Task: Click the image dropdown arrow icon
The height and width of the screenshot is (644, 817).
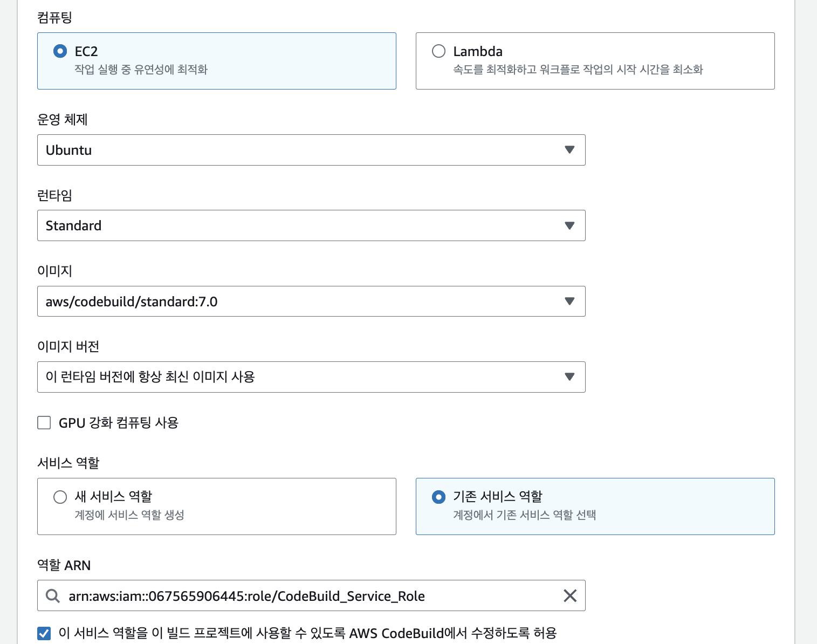Action: 569,301
